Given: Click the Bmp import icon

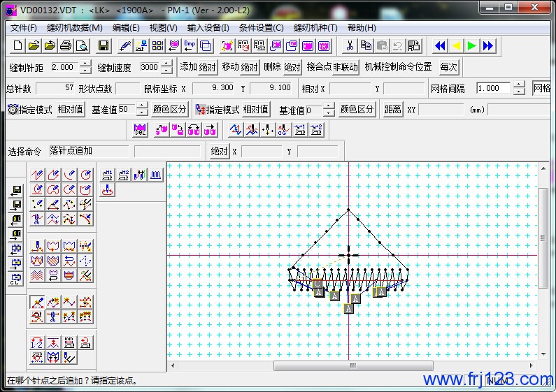Looking at the screenshot, I should [x=190, y=46].
